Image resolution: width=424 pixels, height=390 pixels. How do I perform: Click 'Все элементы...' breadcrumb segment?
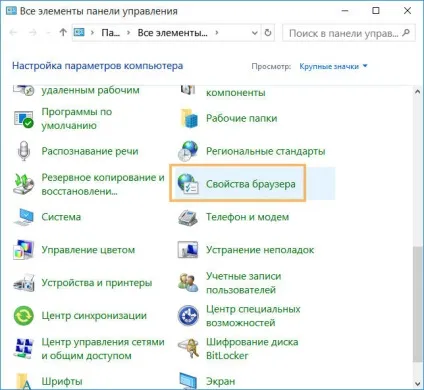point(172,33)
